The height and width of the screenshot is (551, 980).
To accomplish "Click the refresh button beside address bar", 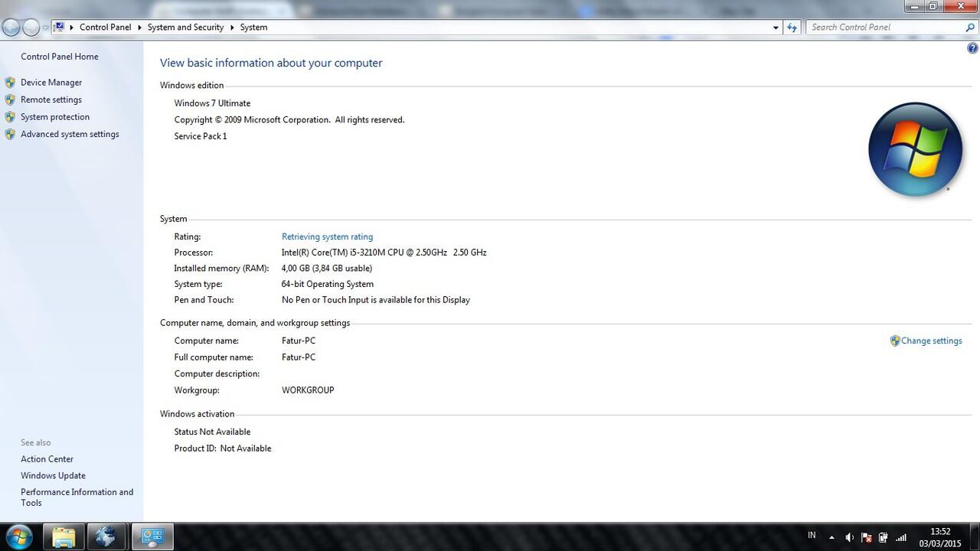I will click(x=792, y=28).
